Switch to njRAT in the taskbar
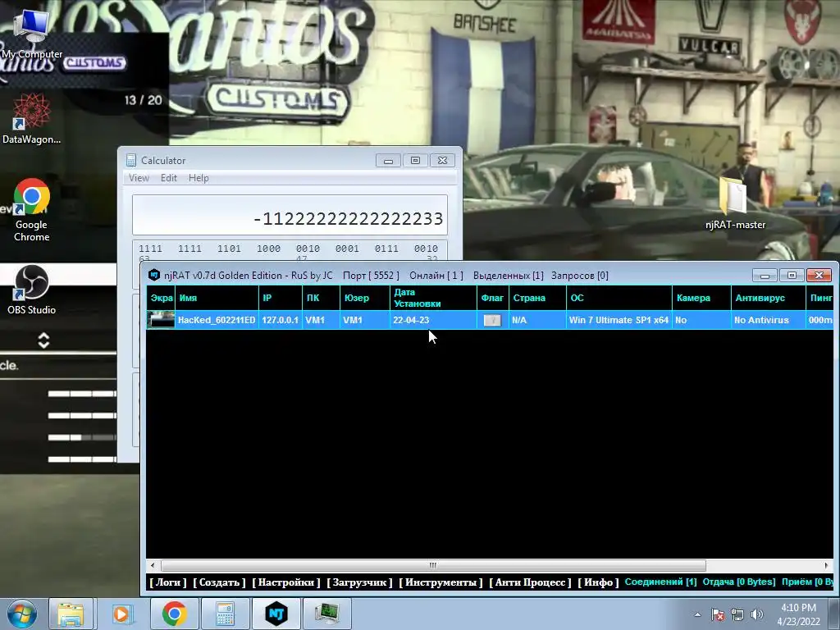This screenshot has height=630, width=840. point(276,614)
